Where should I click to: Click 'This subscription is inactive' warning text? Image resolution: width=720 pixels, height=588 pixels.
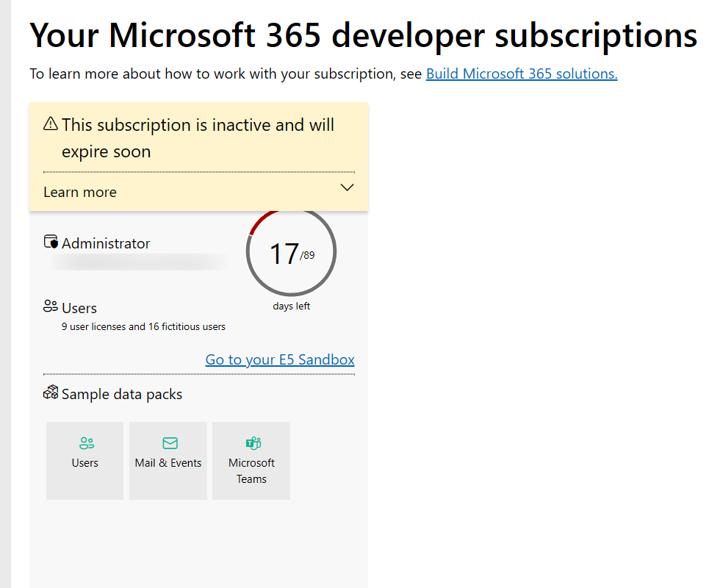pos(198,138)
